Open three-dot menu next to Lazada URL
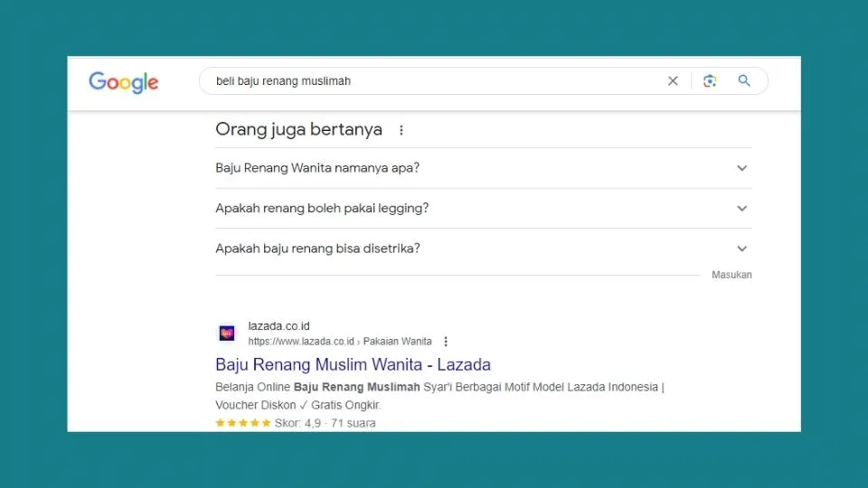The height and width of the screenshot is (488, 868). pyautogui.click(x=446, y=342)
